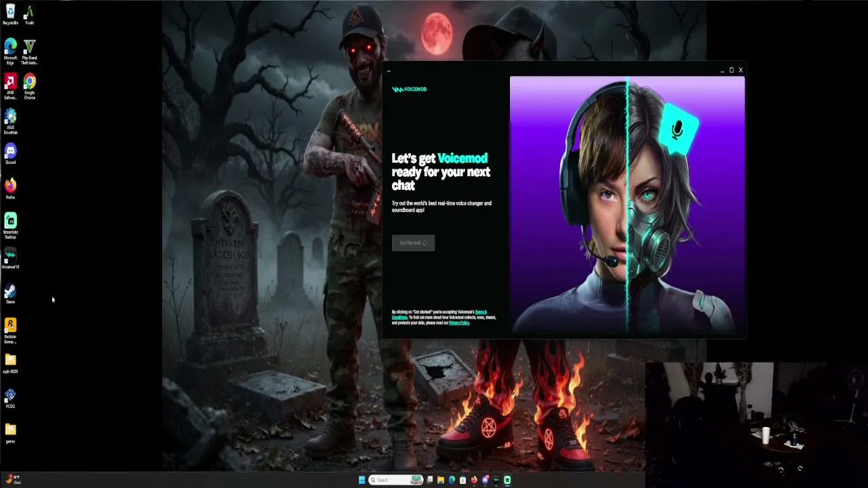This screenshot has height=488, width=868.
Task: Open the Streamlabs Desktop shortcut
Action: (x=10, y=226)
